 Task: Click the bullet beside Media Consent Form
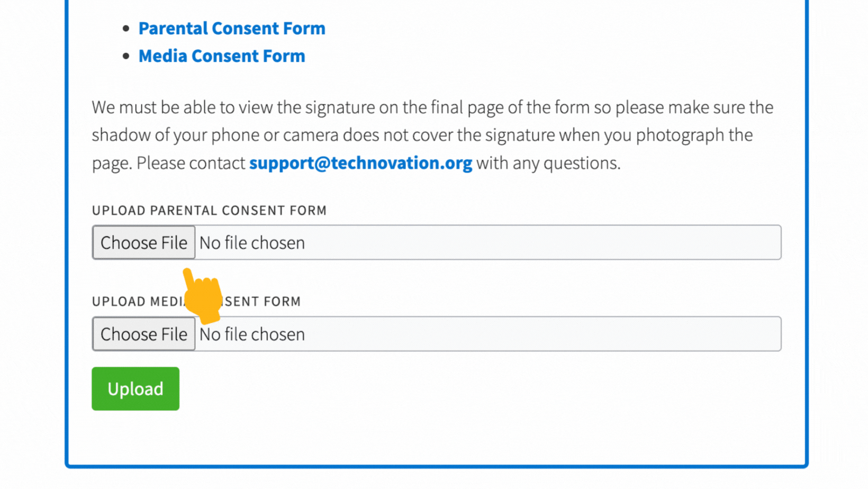click(126, 56)
